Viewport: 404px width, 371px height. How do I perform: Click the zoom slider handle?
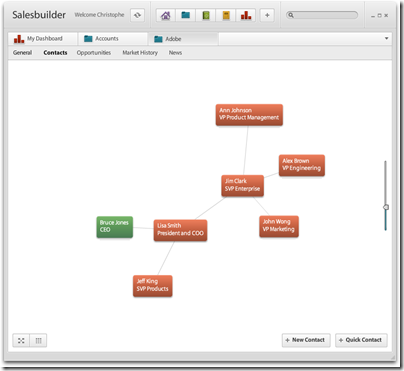point(386,207)
